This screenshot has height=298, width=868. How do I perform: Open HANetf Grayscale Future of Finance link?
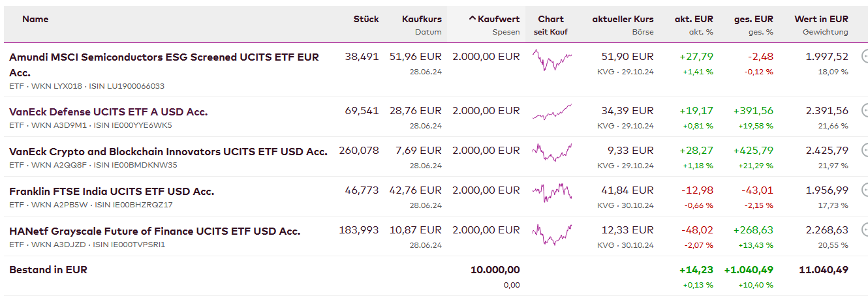click(155, 231)
